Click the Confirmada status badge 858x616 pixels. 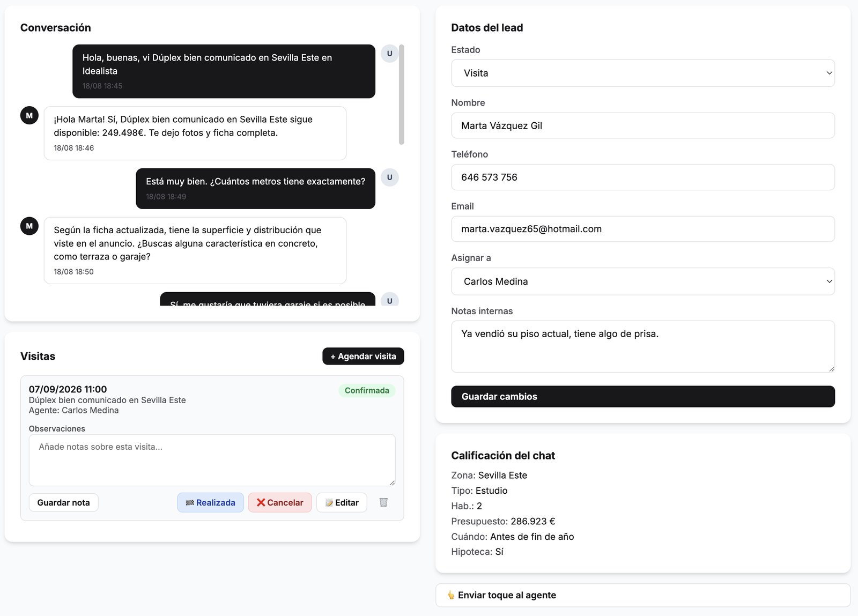(367, 390)
